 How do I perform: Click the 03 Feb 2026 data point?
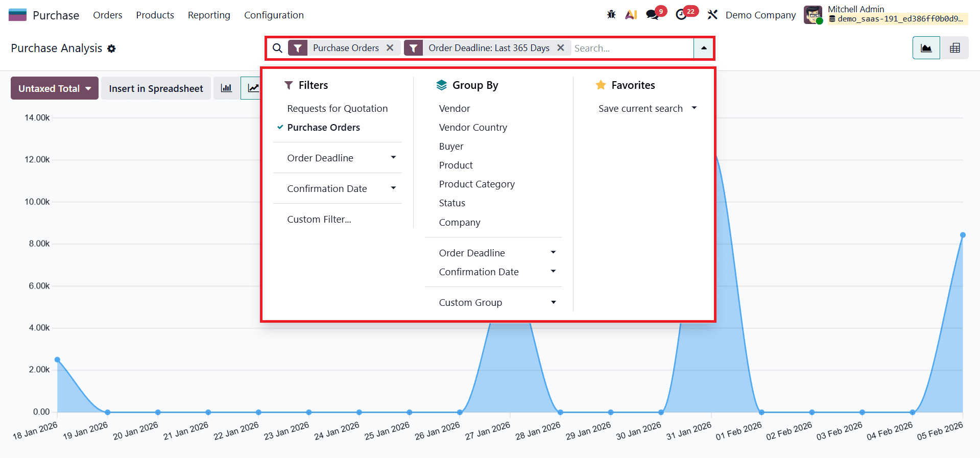click(862, 412)
